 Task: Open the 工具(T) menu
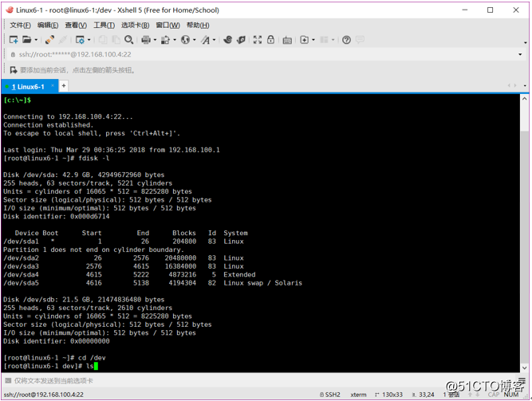tap(104, 25)
